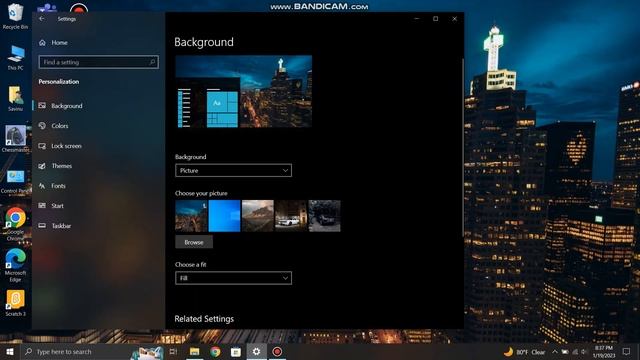The height and width of the screenshot is (360, 640).
Task: Click the network tray icon
Action: click(x=575, y=352)
